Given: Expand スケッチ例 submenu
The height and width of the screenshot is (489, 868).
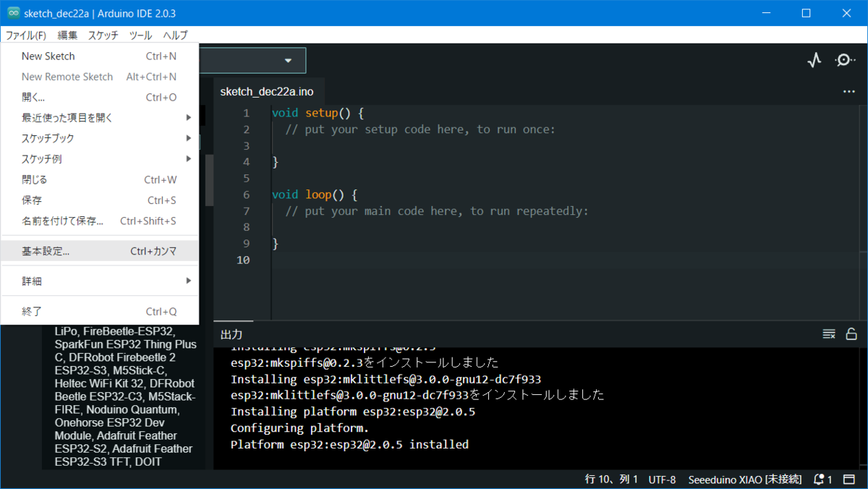Looking at the screenshot, I should point(100,158).
